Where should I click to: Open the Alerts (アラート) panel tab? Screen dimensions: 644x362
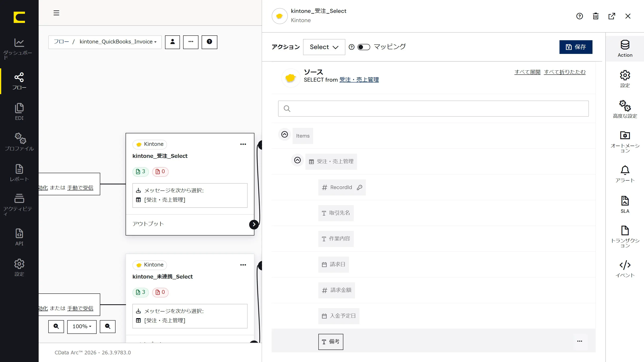[625, 174]
